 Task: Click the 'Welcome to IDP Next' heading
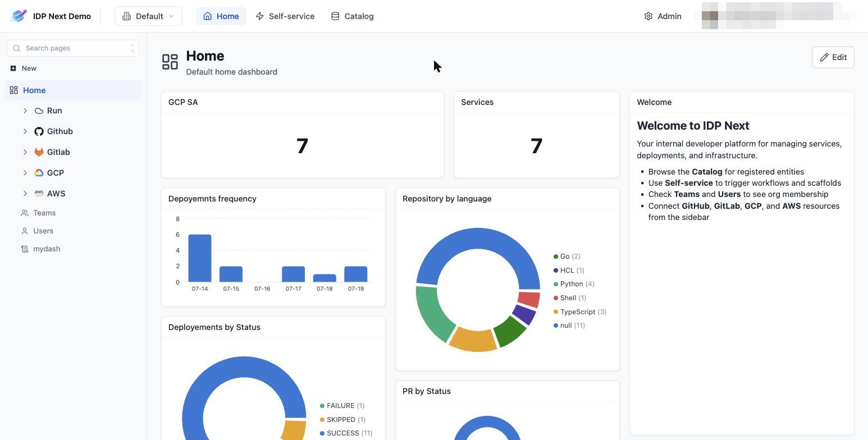point(693,126)
